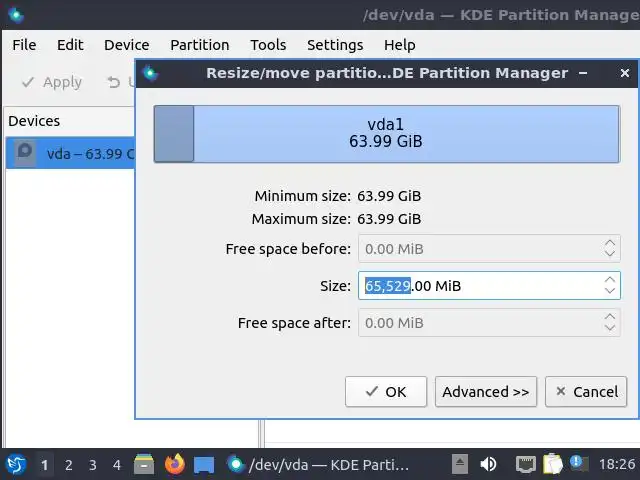640x480 pixels.
Task: Click the Apply toolbar button
Action: coord(52,82)
